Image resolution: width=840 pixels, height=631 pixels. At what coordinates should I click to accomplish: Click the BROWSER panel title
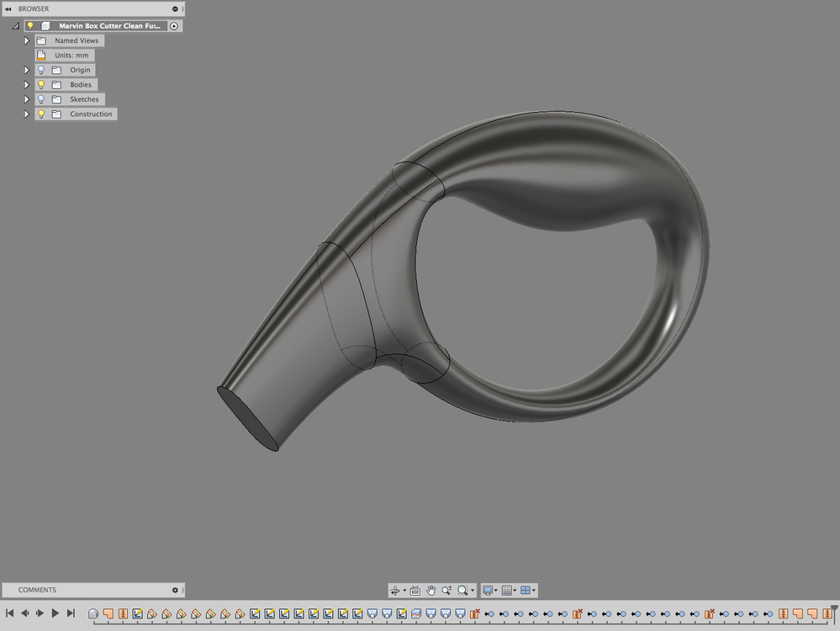34,8
